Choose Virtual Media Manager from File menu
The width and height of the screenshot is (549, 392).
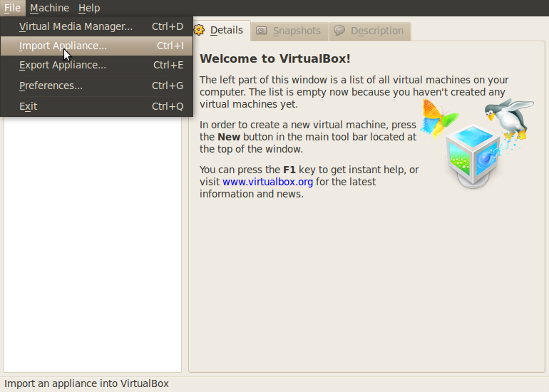click(x=97, y=26)
